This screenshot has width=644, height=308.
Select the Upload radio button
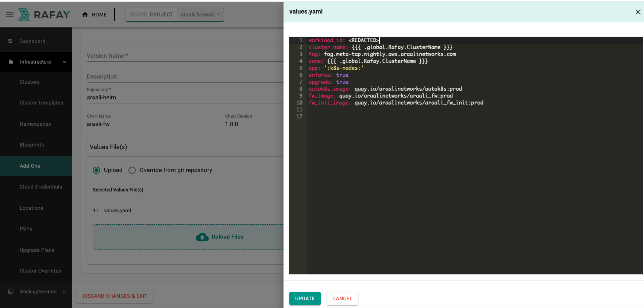point(96,170)
